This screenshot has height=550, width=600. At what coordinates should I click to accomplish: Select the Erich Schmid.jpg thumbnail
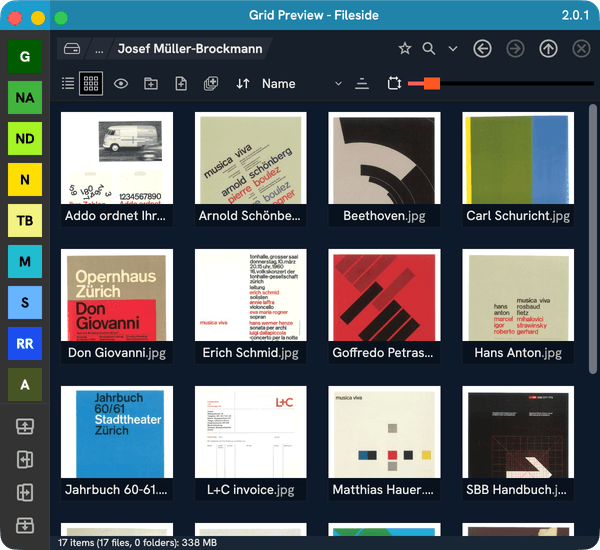pyautogui.click(x=251, y=295)
